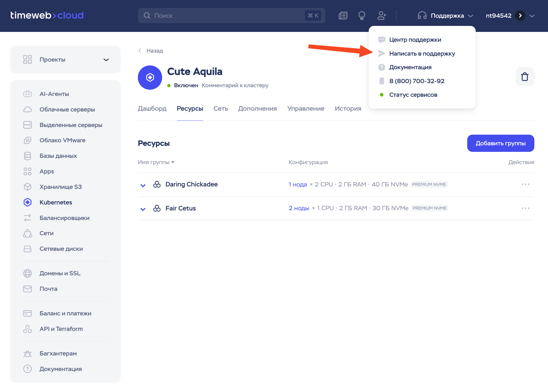Open the Проекты dropdown
The image size is (548, 392).
point(65,59)
